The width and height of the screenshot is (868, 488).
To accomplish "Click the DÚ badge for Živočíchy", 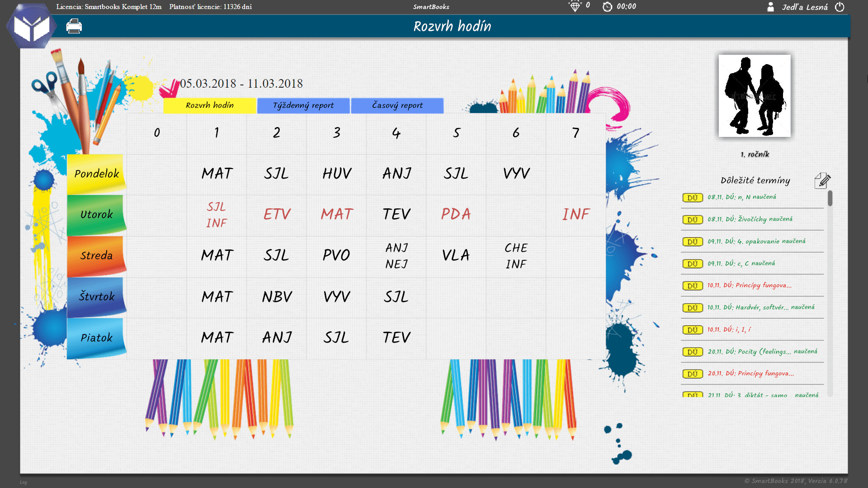I will pyautogui.click(x=692, y=220).
